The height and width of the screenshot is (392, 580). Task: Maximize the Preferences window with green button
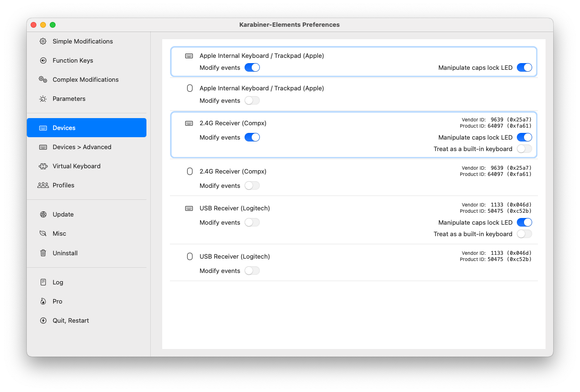[53, 25]
